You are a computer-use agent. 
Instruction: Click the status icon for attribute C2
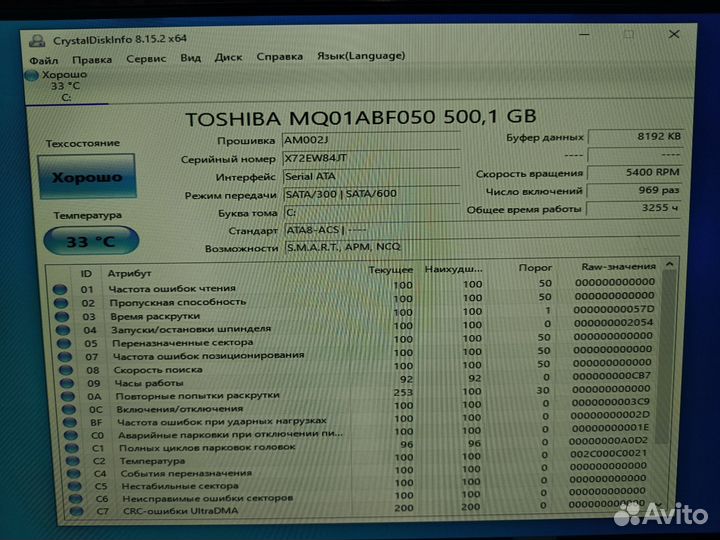(73, 461)
